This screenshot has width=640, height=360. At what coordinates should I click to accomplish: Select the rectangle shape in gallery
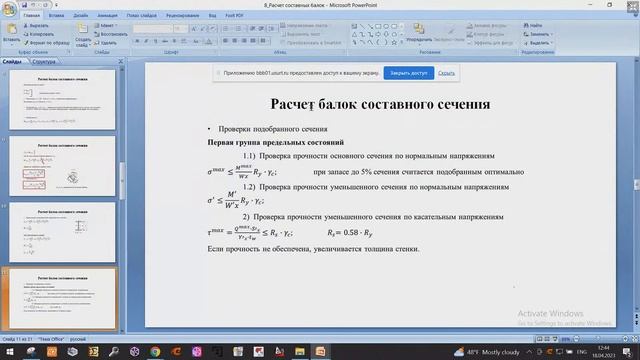[x=378, y=27]
